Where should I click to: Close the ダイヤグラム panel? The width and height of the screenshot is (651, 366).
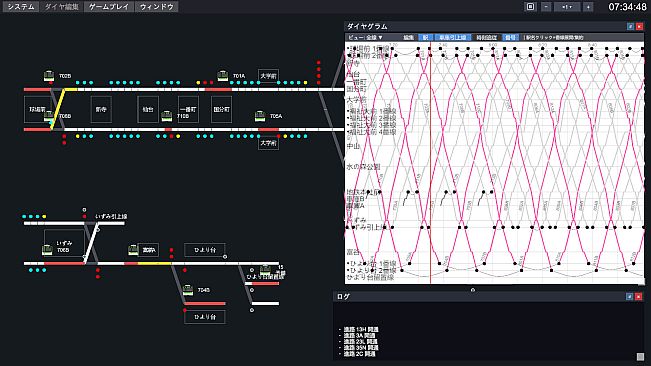[639, 27]
